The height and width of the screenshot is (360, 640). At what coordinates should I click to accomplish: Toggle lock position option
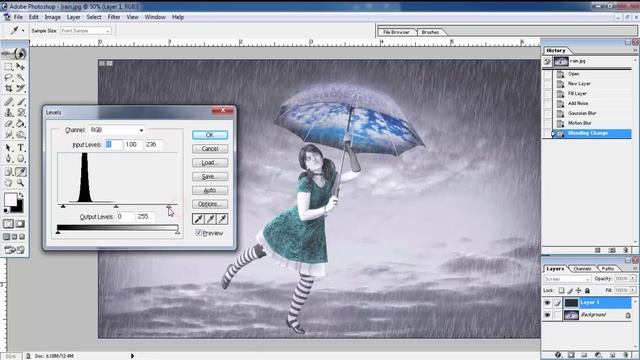point(578,291)
